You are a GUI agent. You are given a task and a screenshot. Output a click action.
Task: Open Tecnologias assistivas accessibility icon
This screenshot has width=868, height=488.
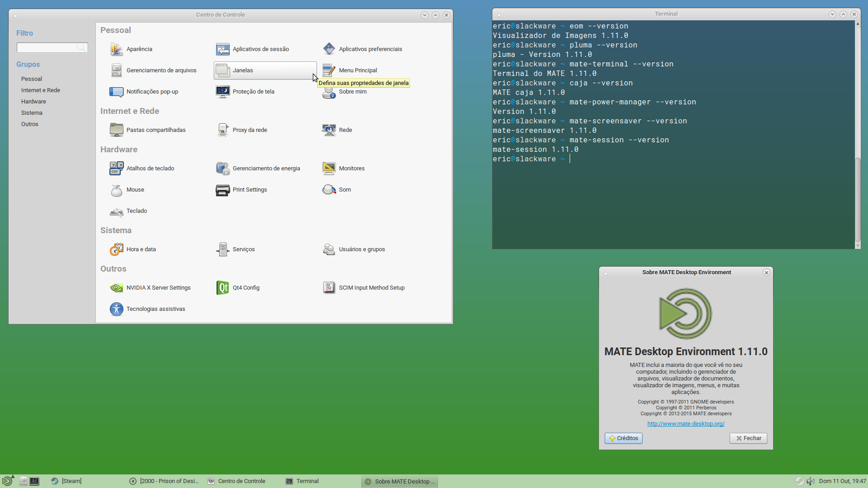(x=117, y=309)
